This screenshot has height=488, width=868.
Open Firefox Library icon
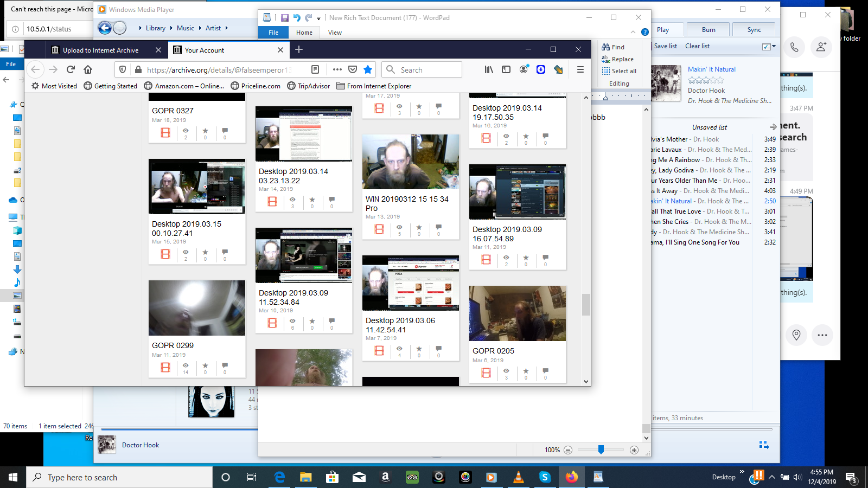(x=489, y=69)
